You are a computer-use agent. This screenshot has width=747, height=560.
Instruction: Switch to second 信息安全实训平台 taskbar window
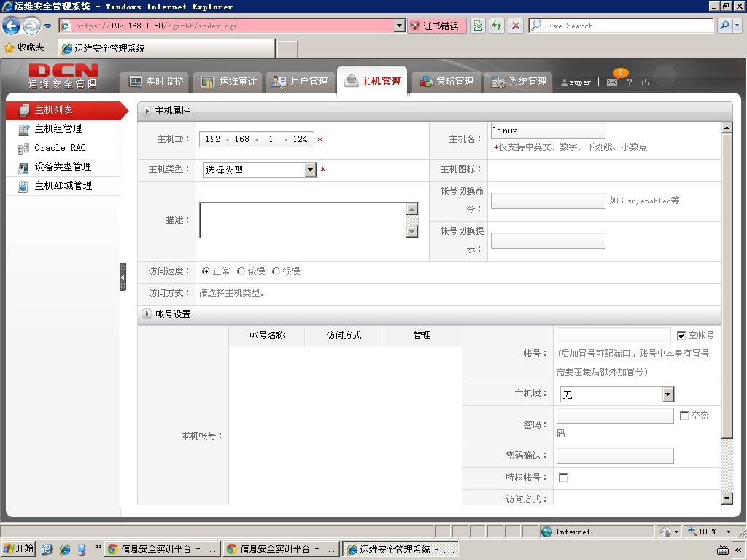pos(281,549)
